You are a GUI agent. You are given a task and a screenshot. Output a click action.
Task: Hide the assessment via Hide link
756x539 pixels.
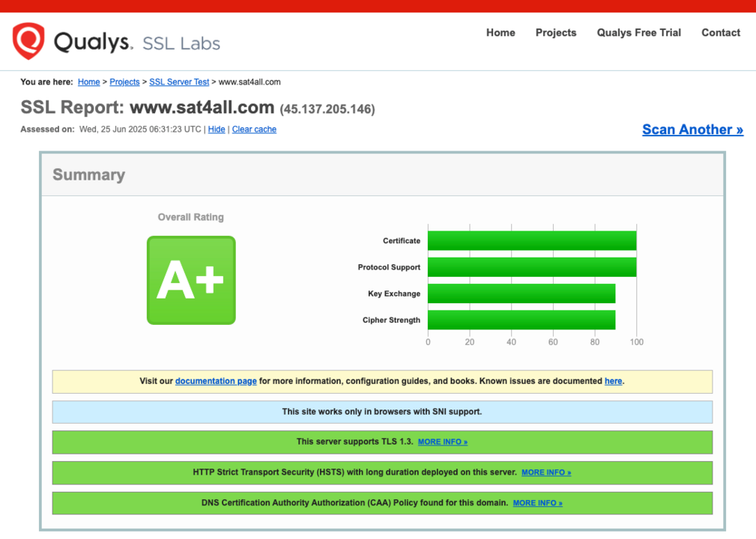pyautogui.click(x=217, y=130)
